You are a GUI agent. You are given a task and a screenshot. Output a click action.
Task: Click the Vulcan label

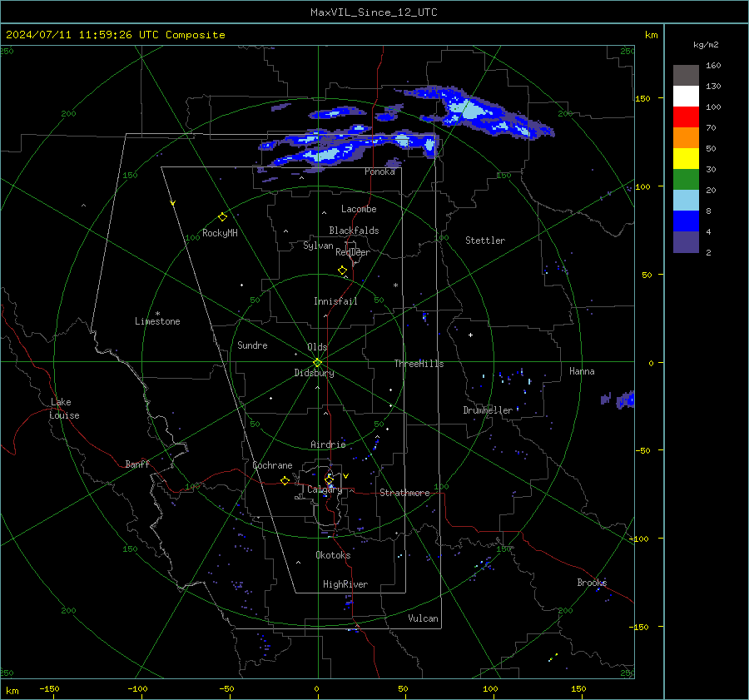coord(423,618)
